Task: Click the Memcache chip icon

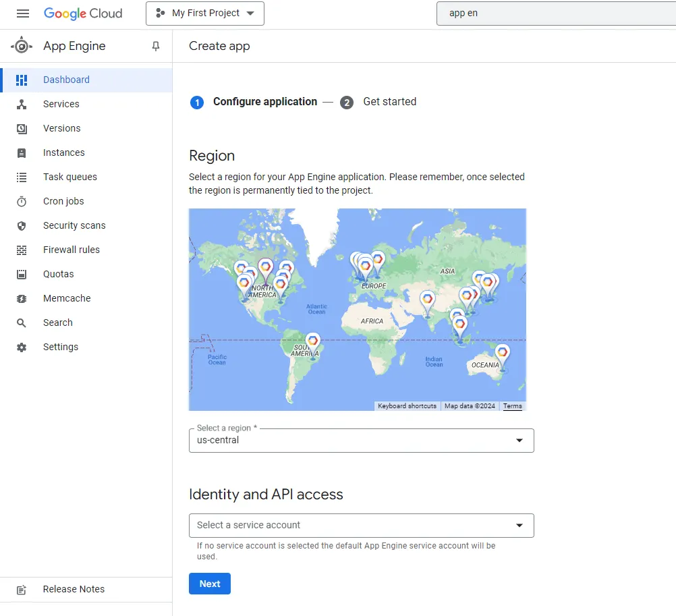Action: pyautogui.click(x=22, y=298)
